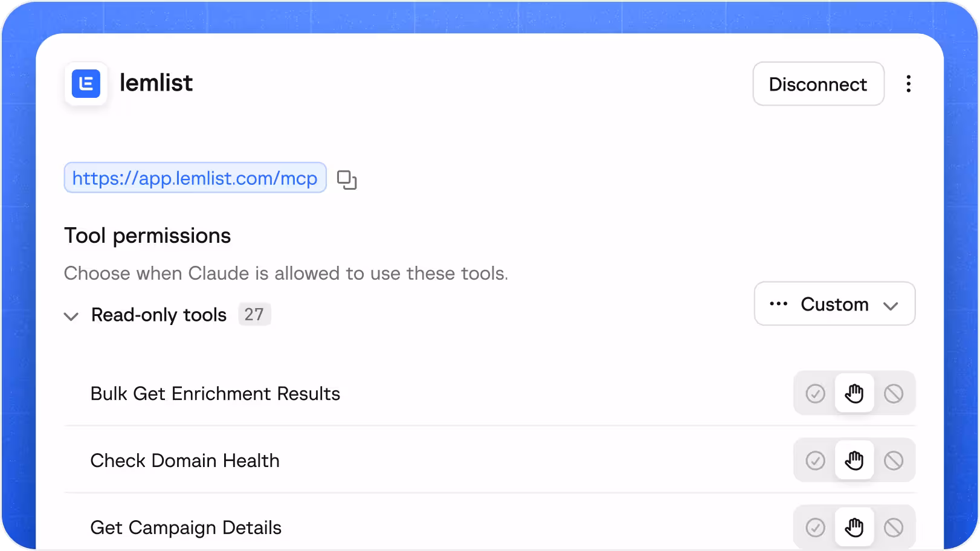
Task: Allow Get Campaign Details without approval
Action: (815, 528)
